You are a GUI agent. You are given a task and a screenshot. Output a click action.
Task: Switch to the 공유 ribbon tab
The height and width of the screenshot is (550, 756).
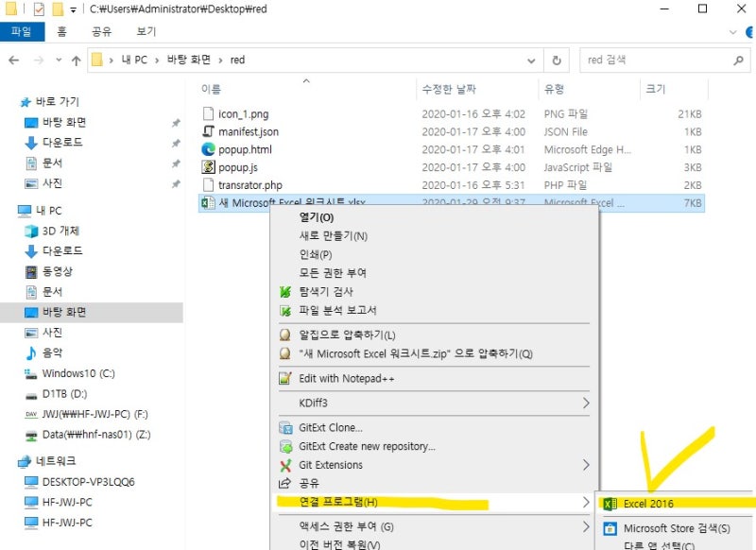(102, 32)
